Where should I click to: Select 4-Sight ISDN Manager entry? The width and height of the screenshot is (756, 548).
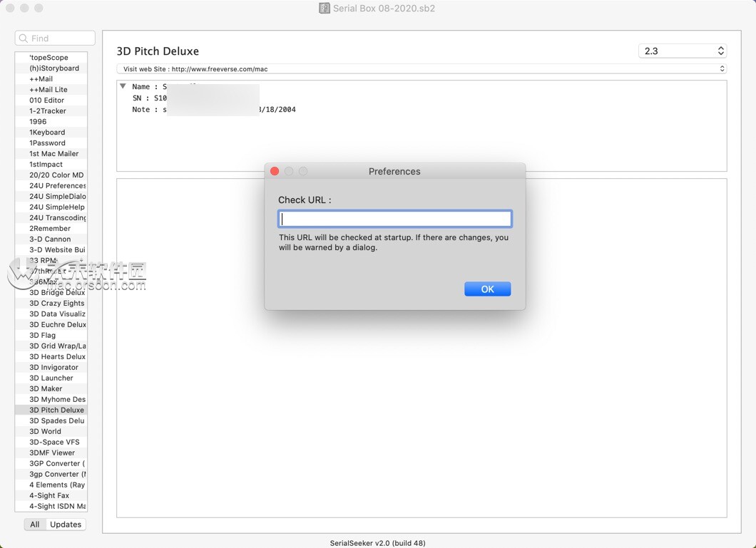pos(51,506)
